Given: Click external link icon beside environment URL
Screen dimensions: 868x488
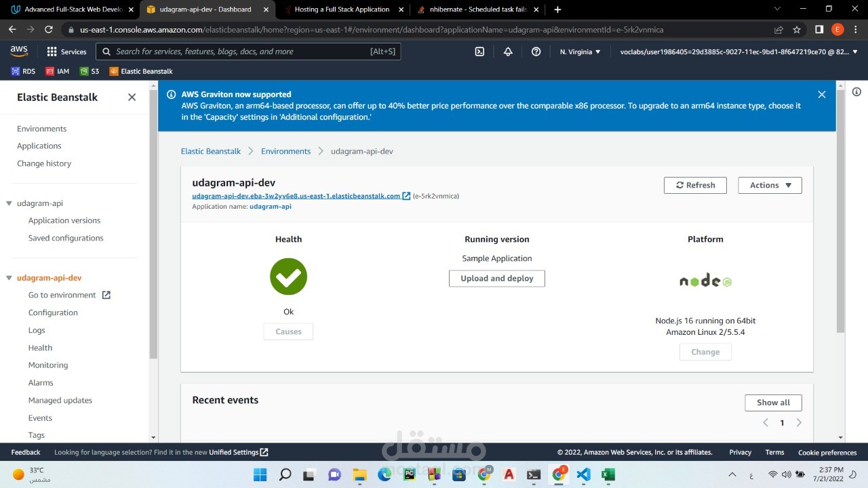Looking at the screenshot, I should (x=406, y=196).
